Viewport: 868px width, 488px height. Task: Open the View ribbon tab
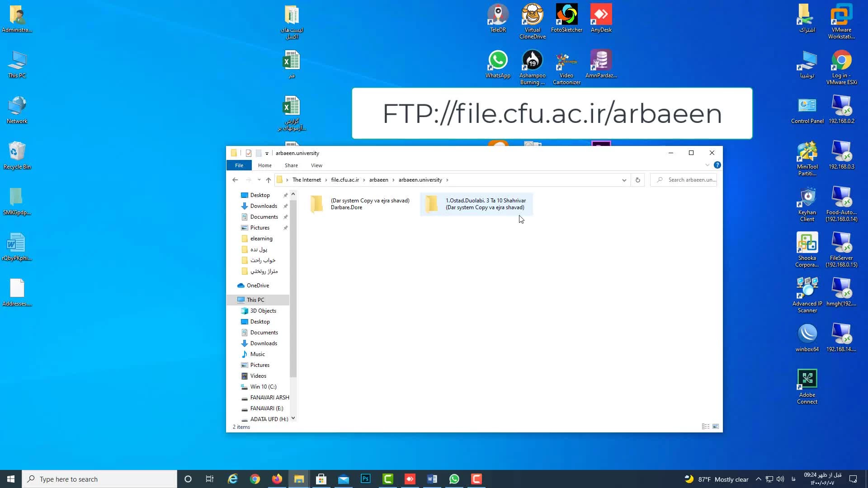[x=316, y=165]
